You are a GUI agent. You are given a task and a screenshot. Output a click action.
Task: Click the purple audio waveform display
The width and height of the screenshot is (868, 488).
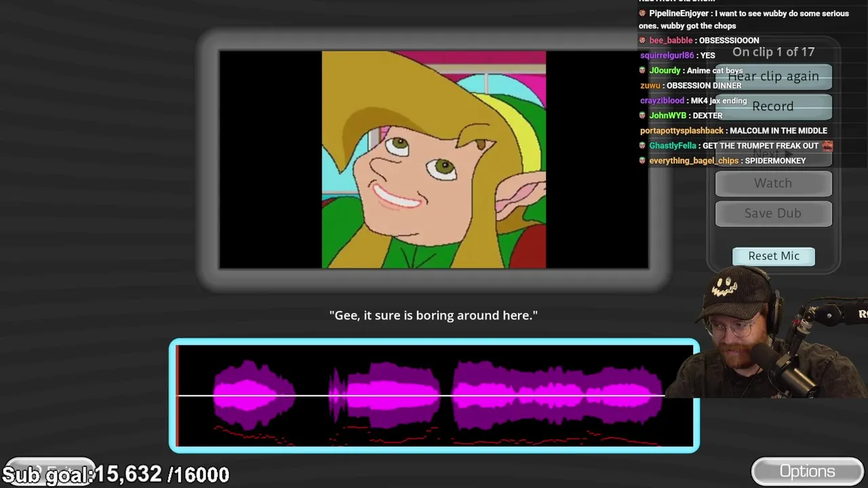(434, 396)
